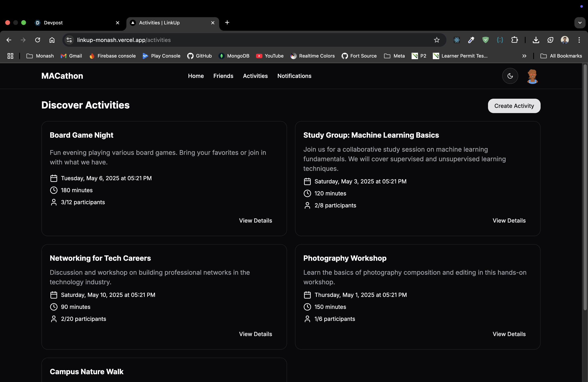View site information in address bar

coord(69,40)
